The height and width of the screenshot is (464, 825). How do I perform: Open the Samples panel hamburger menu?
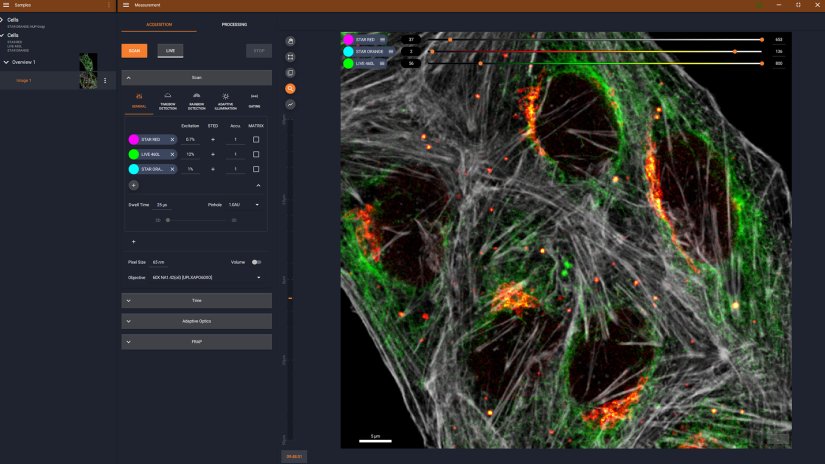[5, 5]
